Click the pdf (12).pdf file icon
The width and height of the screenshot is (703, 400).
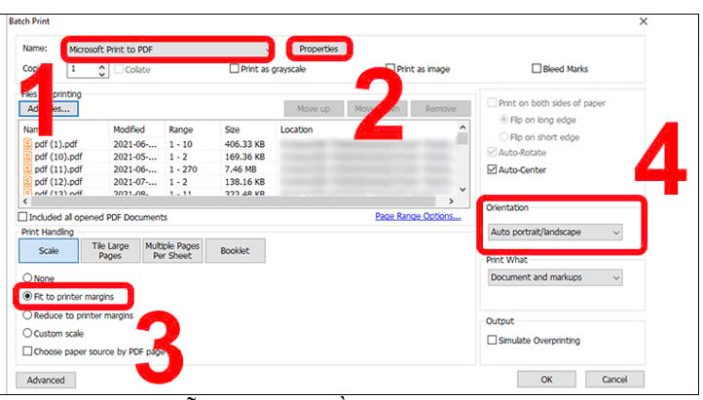pos(28,182)
